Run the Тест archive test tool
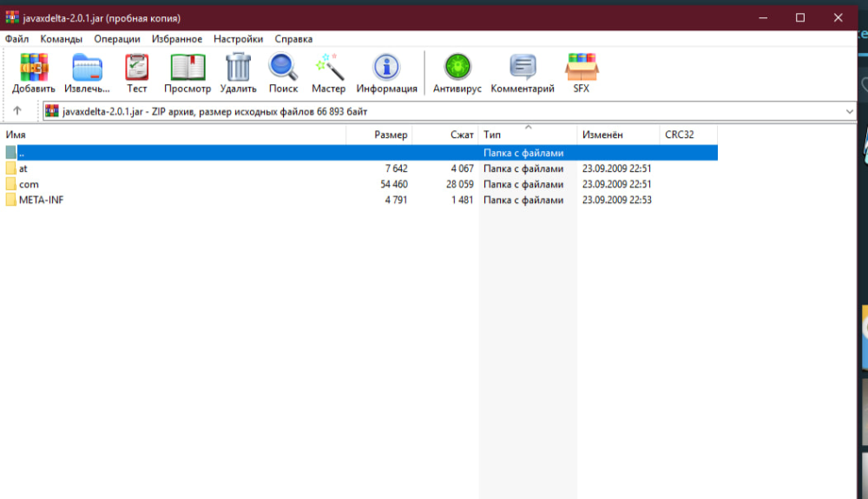The image size is (868, 499). 137,68
